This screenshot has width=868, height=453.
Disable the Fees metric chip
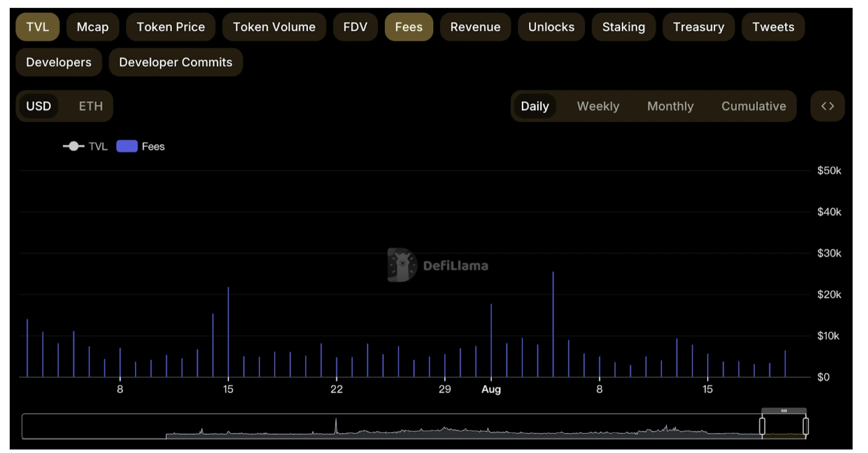408,27
